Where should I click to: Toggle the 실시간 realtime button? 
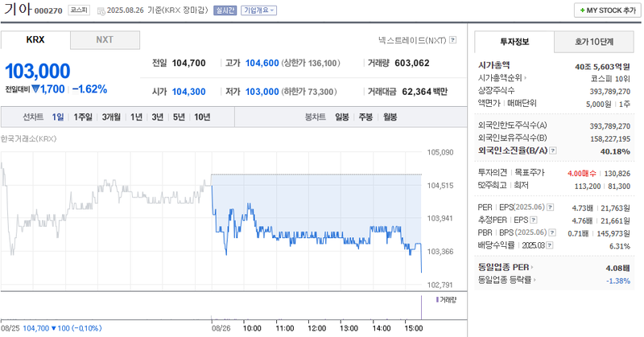(x=225, y=10)
